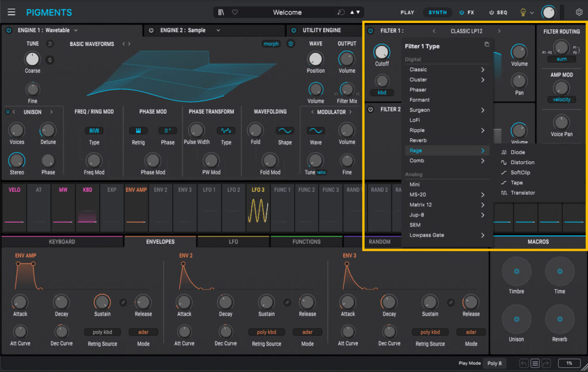
Task: Expand the Cluster filter submenu
Action: 446,79
